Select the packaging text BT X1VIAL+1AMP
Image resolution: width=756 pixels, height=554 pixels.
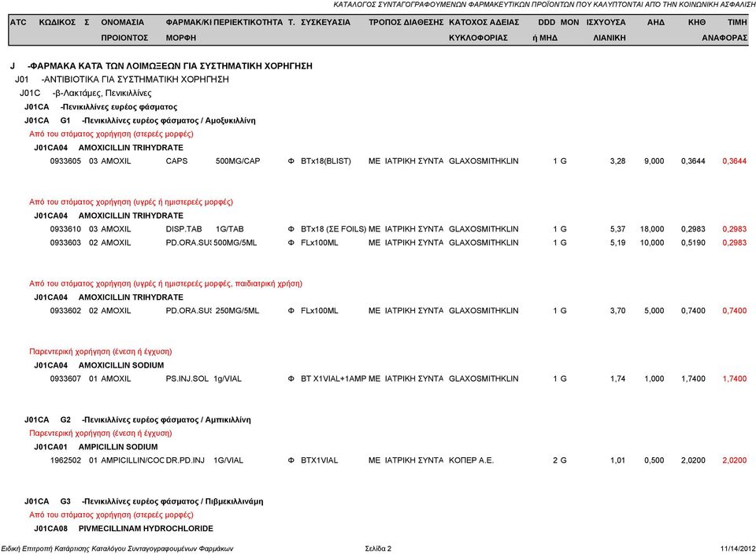pos(334,379)
